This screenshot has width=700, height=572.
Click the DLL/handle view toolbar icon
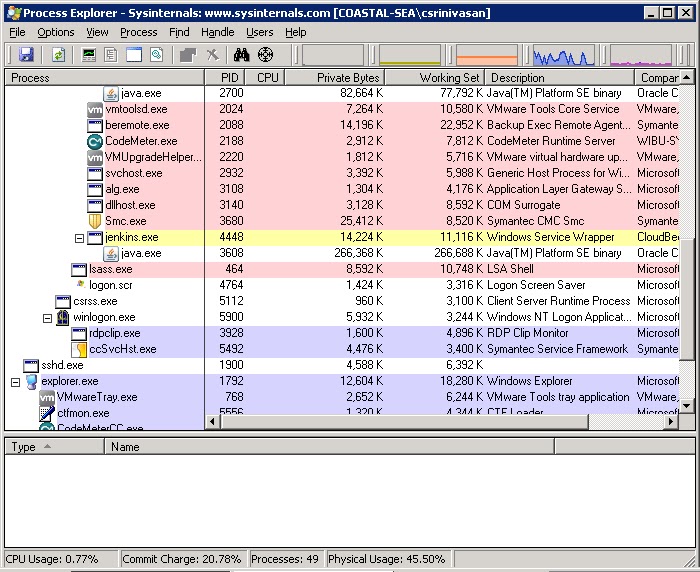(x=156, y=55)
